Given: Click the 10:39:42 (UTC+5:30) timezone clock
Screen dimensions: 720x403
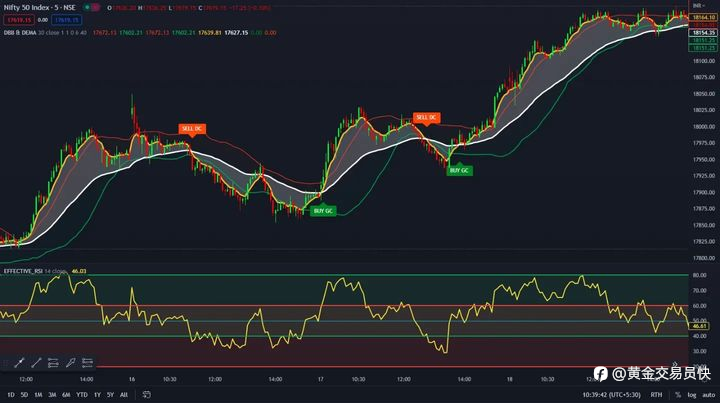Looking at the screenshot, I should (611, 395).
